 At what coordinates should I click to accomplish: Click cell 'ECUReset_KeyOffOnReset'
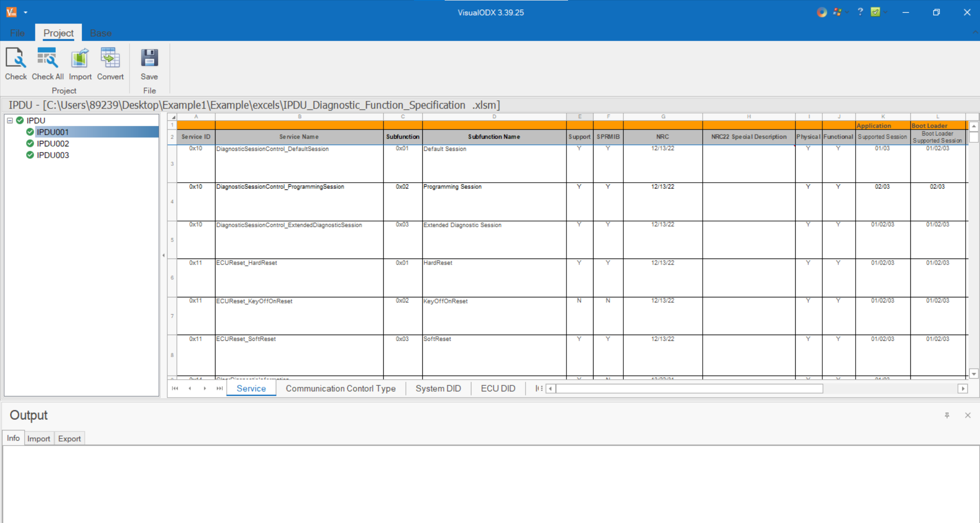click(299, 316)
